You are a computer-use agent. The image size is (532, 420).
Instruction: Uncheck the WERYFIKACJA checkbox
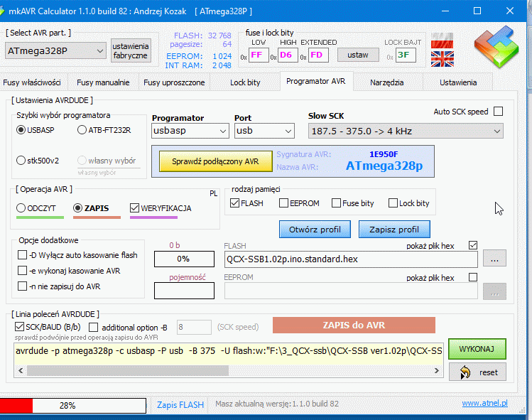coord(136,208)
